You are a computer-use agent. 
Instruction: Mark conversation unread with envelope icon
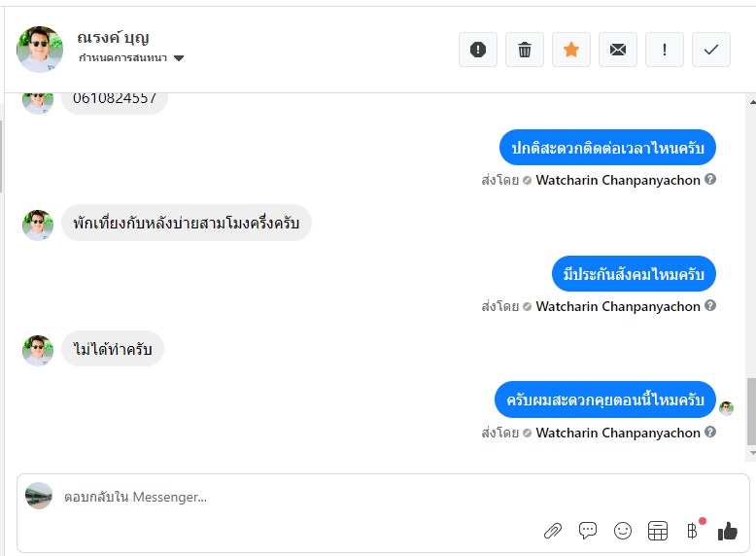[x=618, y=50]
